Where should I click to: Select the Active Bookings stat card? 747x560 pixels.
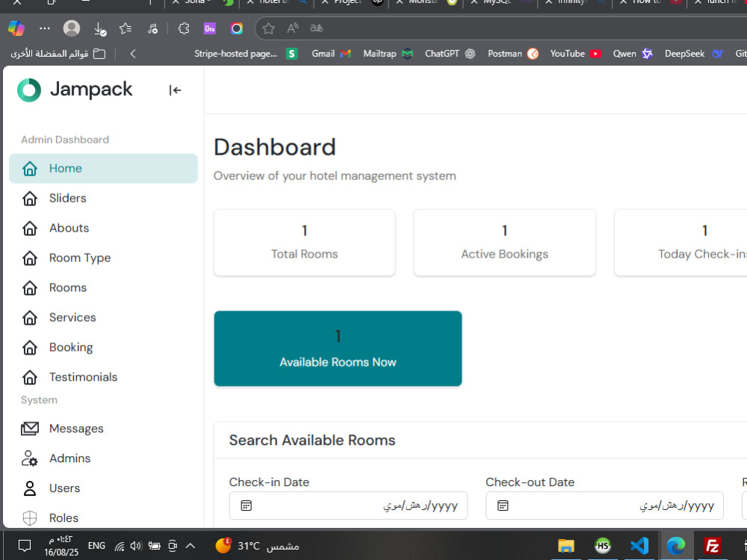pyautogui.click(x=504, y=243)
